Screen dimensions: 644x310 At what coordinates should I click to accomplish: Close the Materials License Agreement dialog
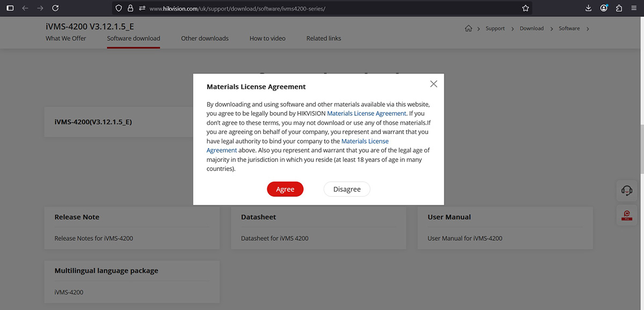point(434,84)
